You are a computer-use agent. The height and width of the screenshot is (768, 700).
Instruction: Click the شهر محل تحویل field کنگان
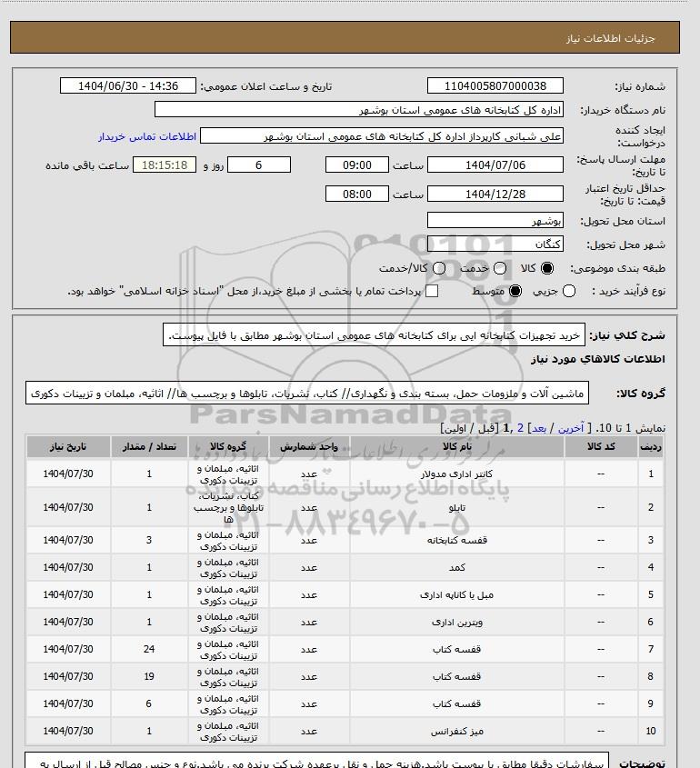tap(495, 244)
